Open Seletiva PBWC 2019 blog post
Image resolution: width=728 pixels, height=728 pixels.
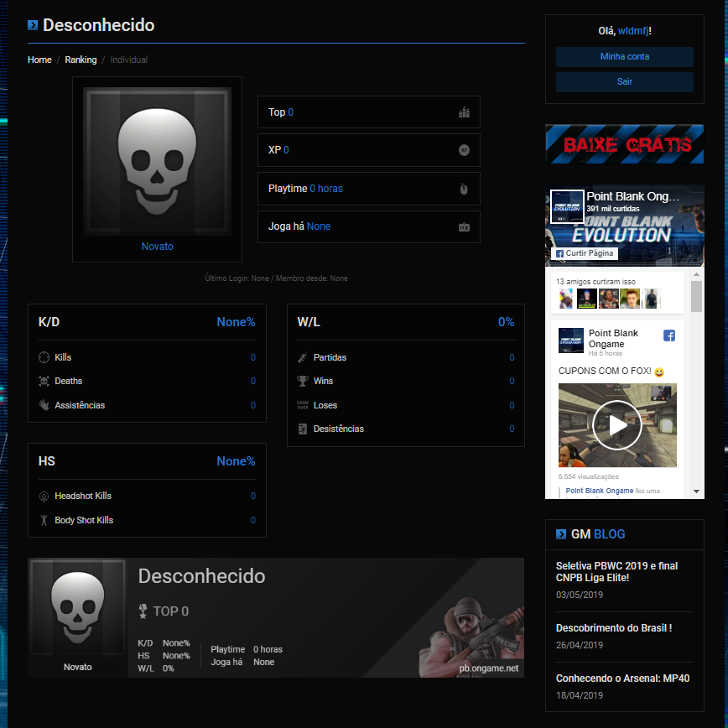click(x=616, y=571)
